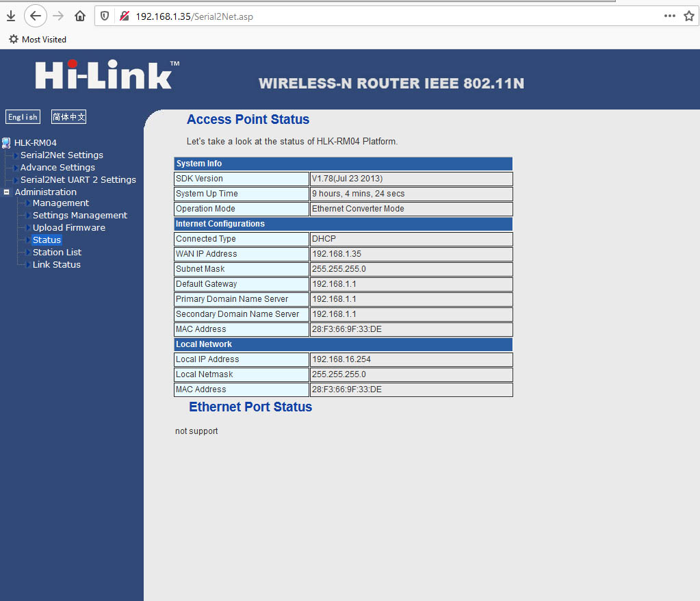Open Advance Settings page
Viewport: 700px width, 601px height.
click(x=57, y=168)
